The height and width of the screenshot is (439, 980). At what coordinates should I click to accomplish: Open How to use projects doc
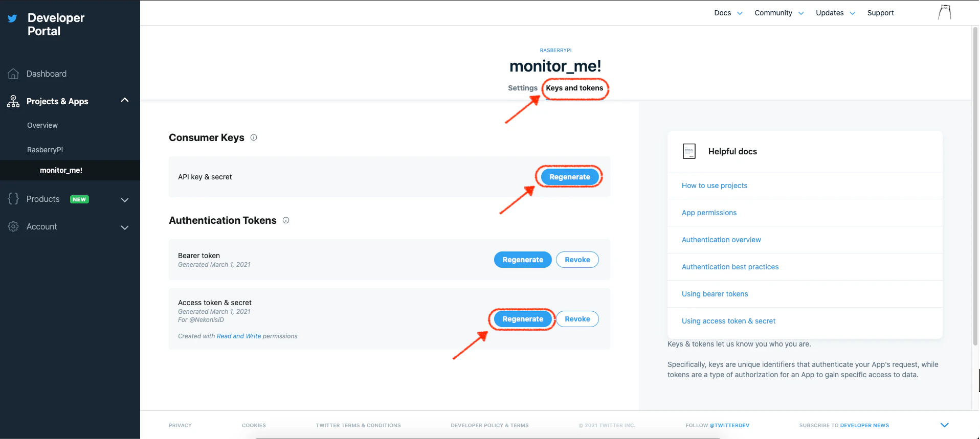coord(715,186)
